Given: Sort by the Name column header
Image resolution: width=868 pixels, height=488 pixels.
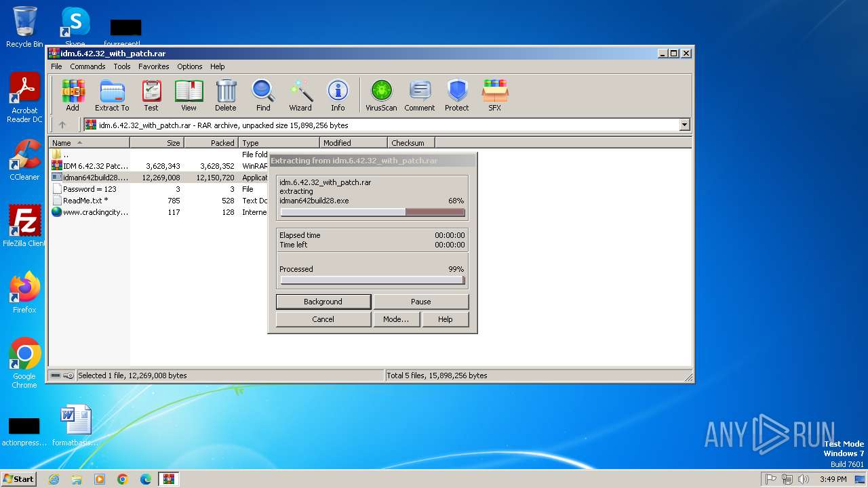Looking at the screenshot, I should click(x=89, y=143).
